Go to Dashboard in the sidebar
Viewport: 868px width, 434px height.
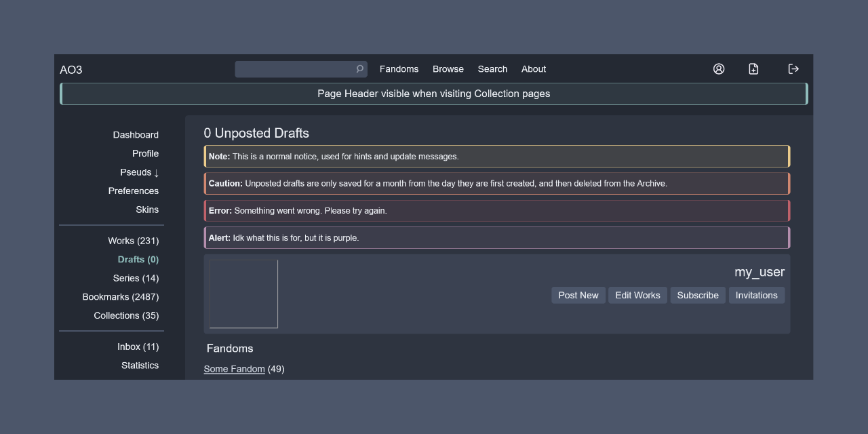click(136, 135)
